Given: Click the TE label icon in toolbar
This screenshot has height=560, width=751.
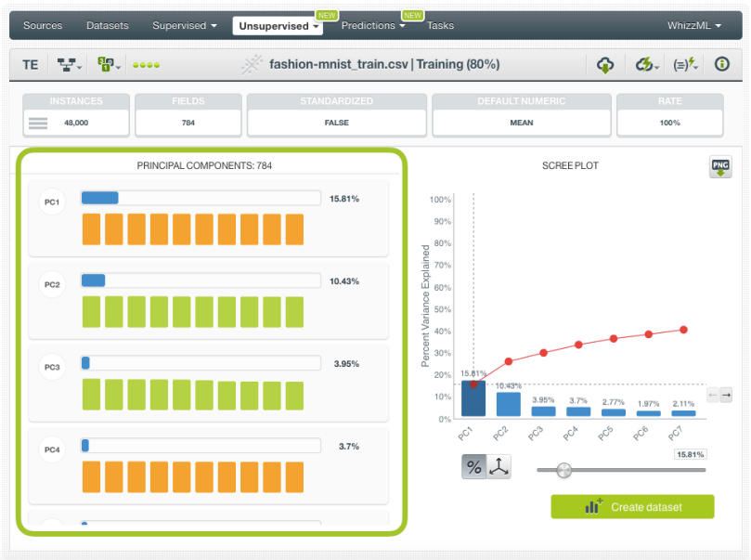Looking at the screenshot, I should pyautogui.click(x=30, y=64).
